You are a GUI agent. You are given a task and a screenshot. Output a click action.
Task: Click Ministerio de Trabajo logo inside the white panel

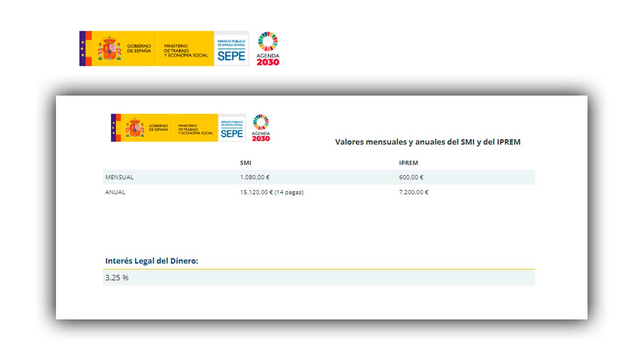pos(196,128)
